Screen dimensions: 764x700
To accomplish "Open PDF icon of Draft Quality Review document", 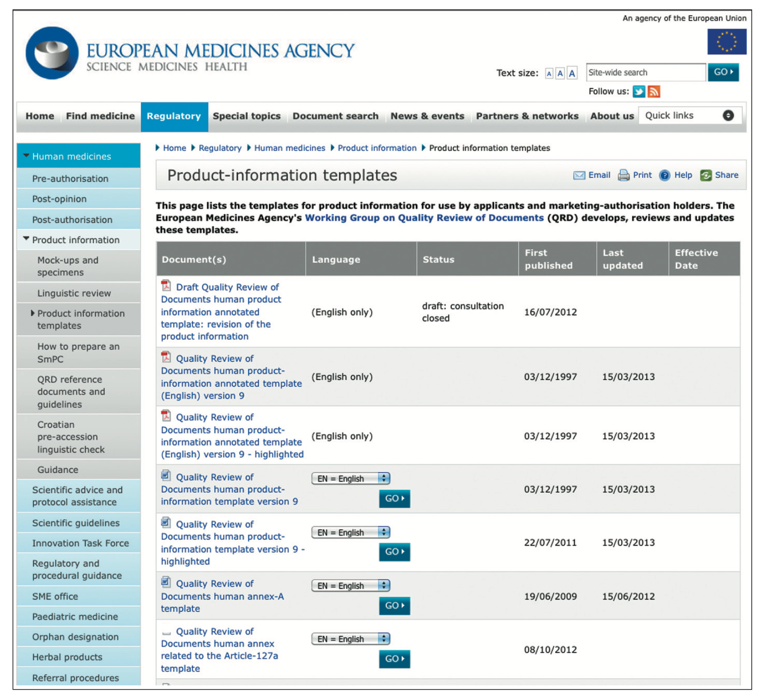I will [x=166, y=286].
